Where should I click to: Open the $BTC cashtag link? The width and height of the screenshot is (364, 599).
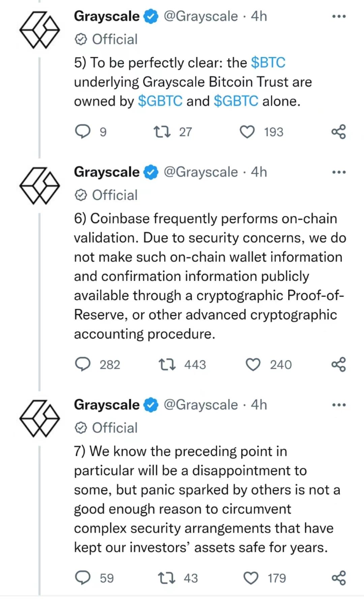point(268,63)
